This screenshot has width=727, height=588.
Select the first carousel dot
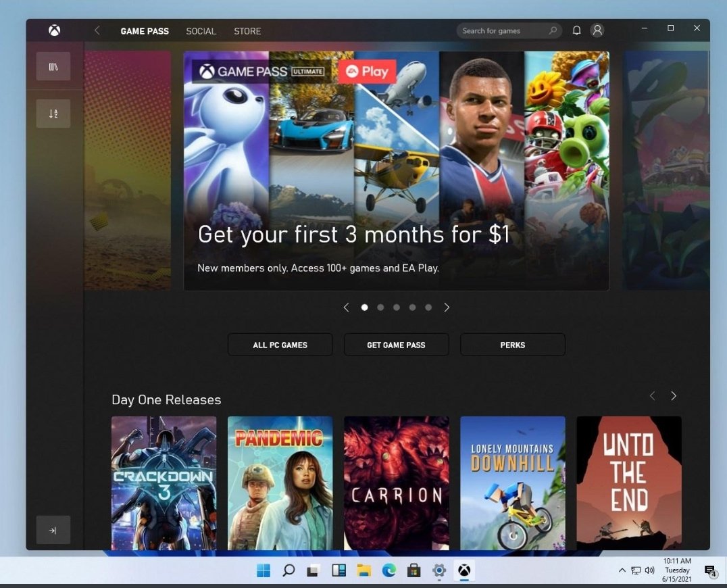pos(364,308)
